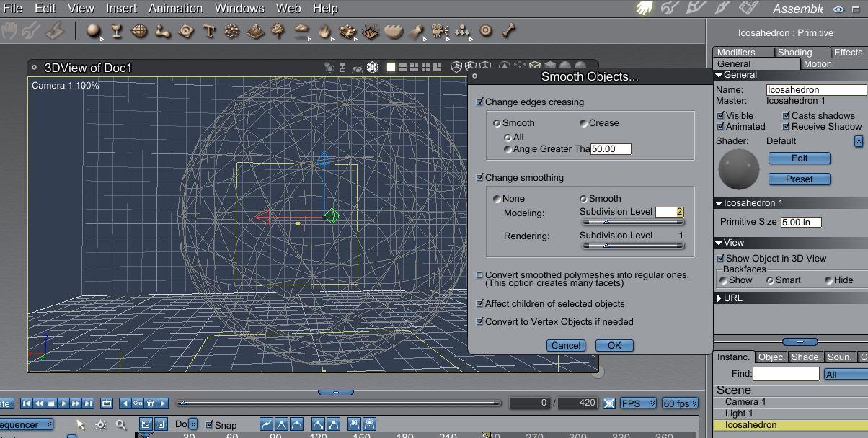Click the shader Preset button
The width and height of the screenshot is (868, 438).
click(x=800, y=179)
